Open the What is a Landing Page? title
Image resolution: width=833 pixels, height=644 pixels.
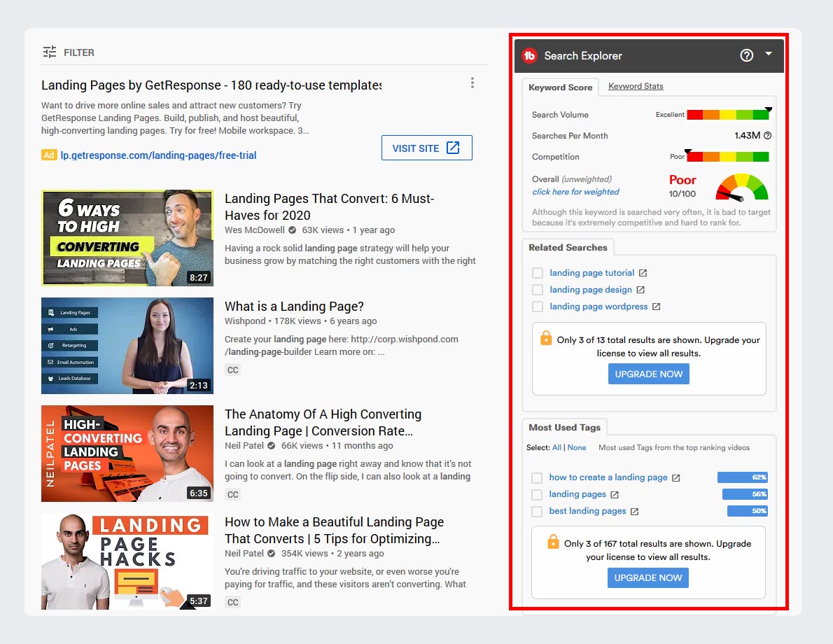tap(294, 307)
